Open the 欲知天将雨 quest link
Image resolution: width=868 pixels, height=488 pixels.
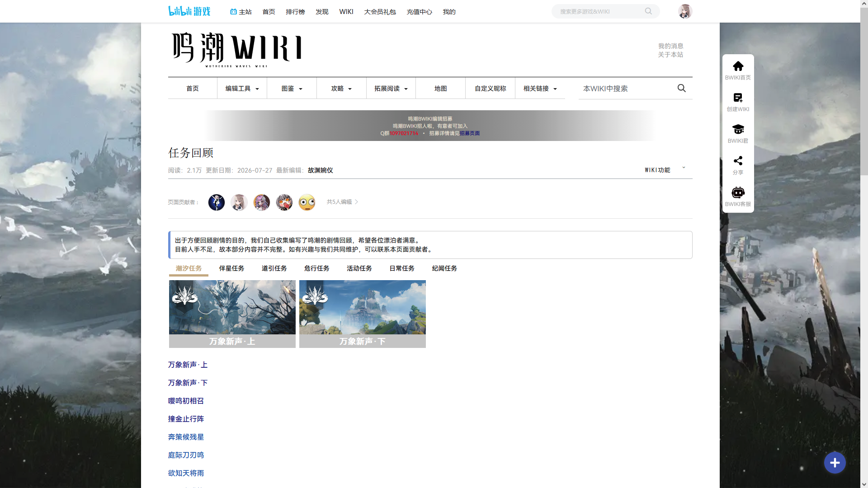pos(186,473)
